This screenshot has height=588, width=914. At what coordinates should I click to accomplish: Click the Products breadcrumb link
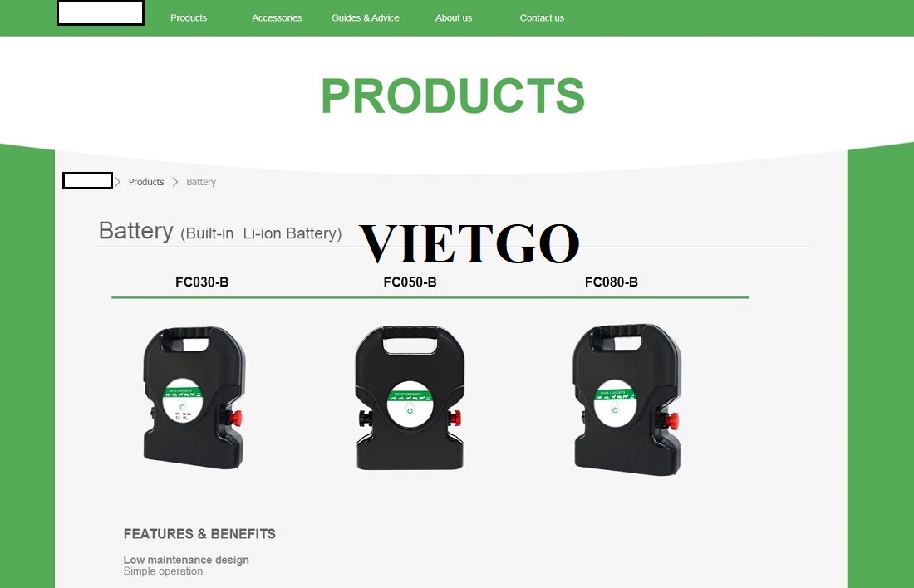coord(146,182)
